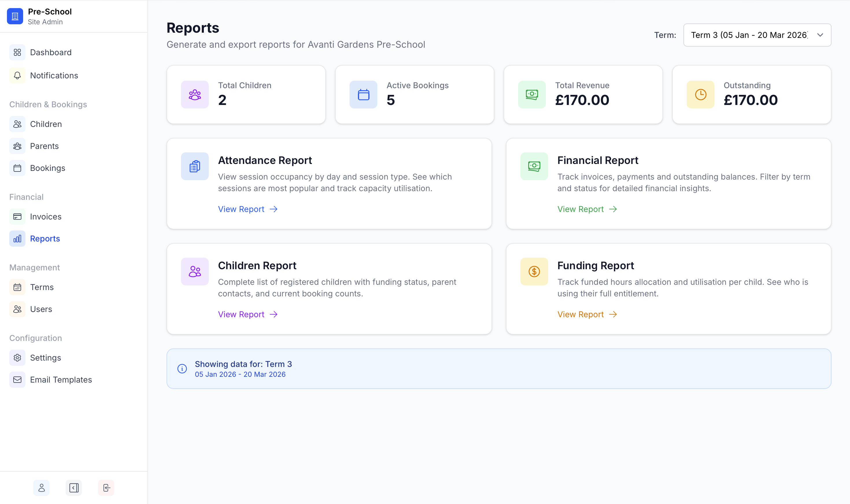Expand the Term 3 chevron
This screenshot has height=504, width=850.
click(820, 35)
